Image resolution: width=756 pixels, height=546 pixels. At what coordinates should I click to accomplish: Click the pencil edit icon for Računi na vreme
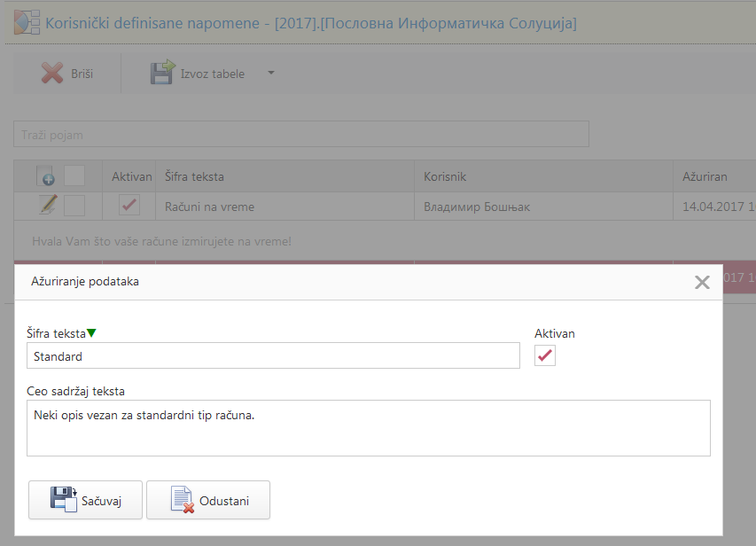click(48, 206)
